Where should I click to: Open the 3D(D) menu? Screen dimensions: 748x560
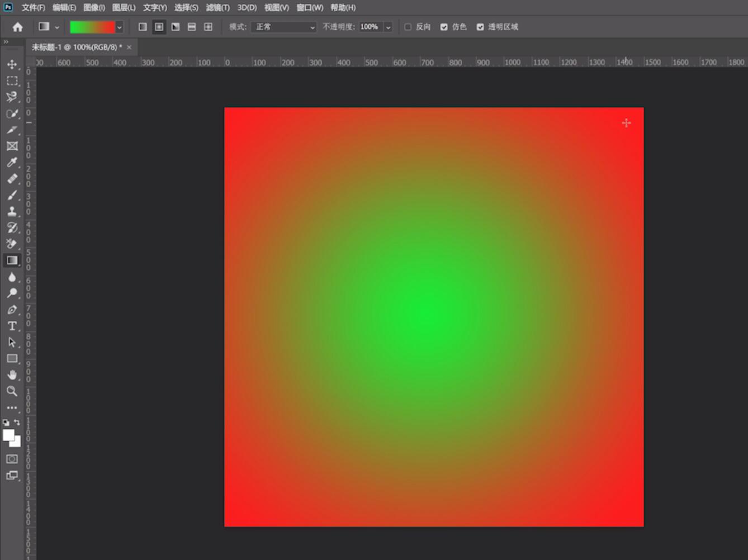coord(247,7)
